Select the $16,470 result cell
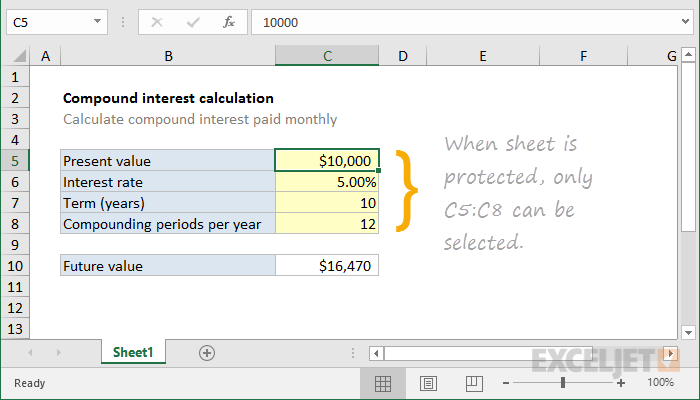 (x=327, y=266)
